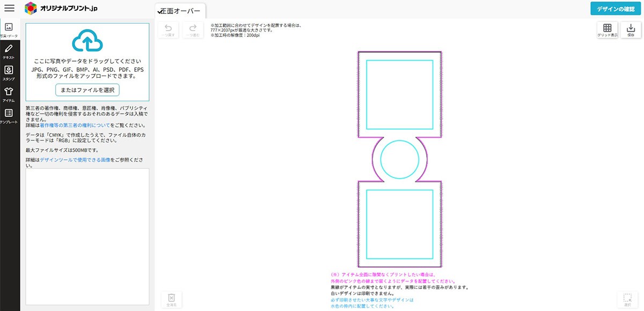
Task: Click the center circle print area
Action: 399,159
